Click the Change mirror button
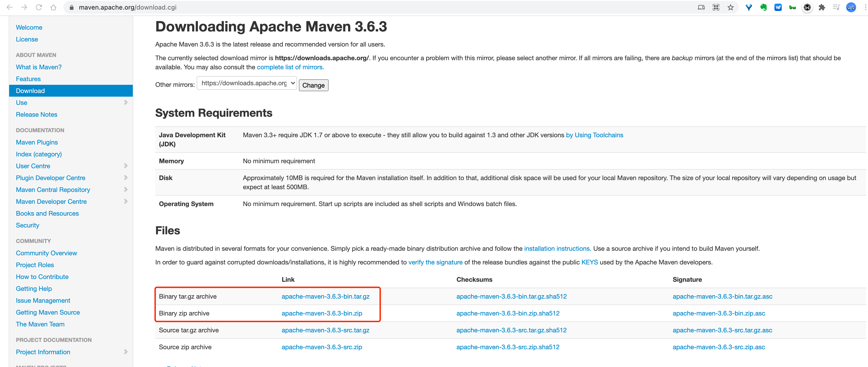Viewport: 868px width, 367px height. pyautogui.click(x=313, y=85)
